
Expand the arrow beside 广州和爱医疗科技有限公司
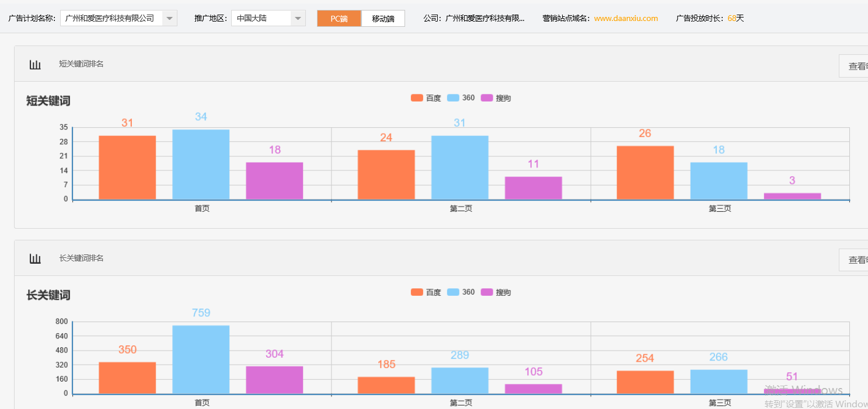[169, 18]
